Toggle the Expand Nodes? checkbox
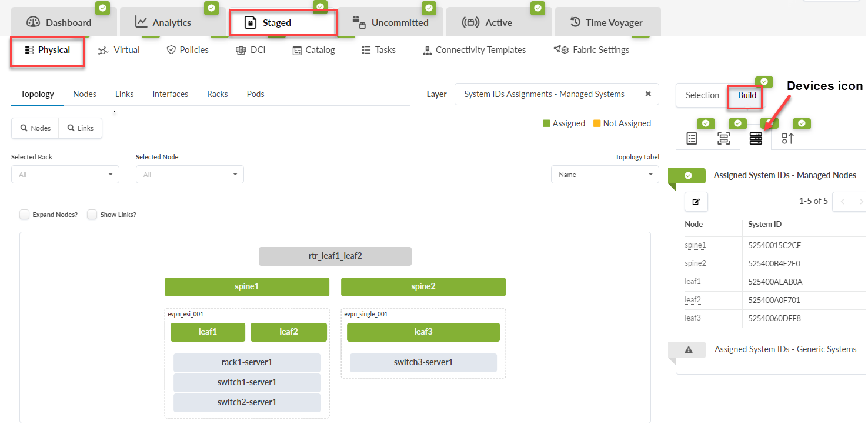 24,215
